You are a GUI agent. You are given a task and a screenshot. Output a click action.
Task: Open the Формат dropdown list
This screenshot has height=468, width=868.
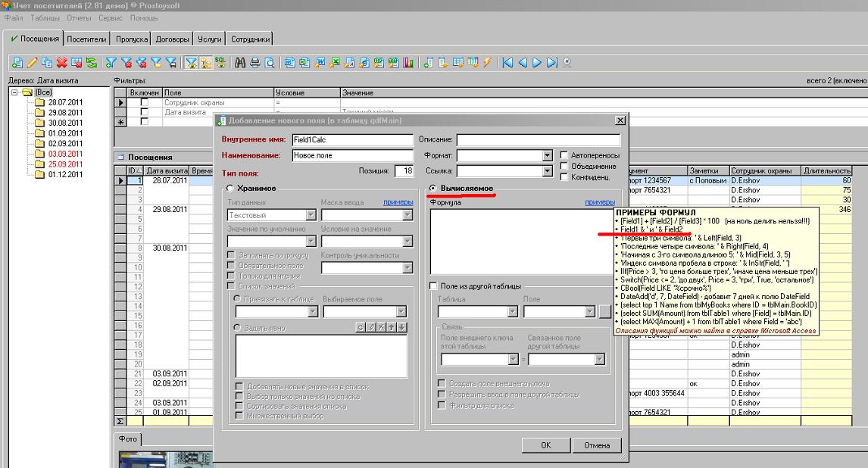tap(547, 155)
